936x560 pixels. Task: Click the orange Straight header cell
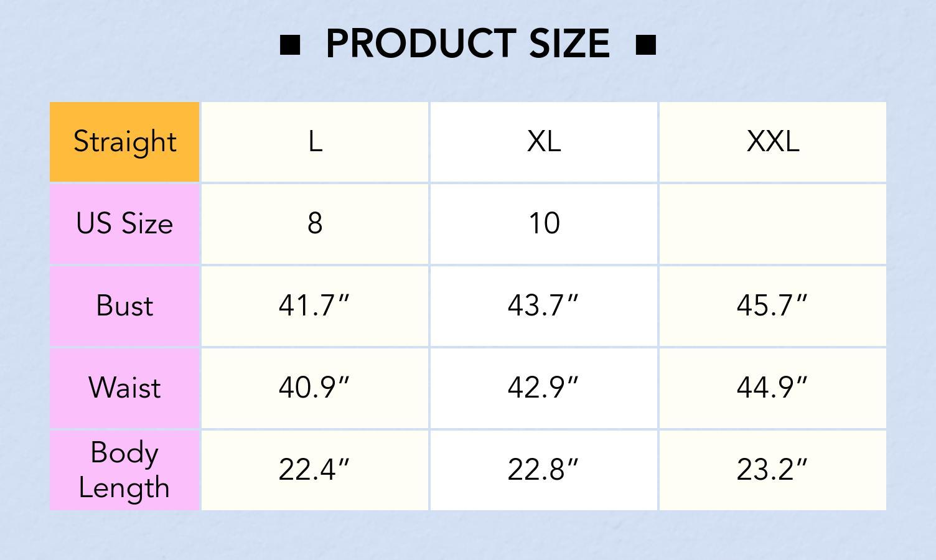coord(124,142)
